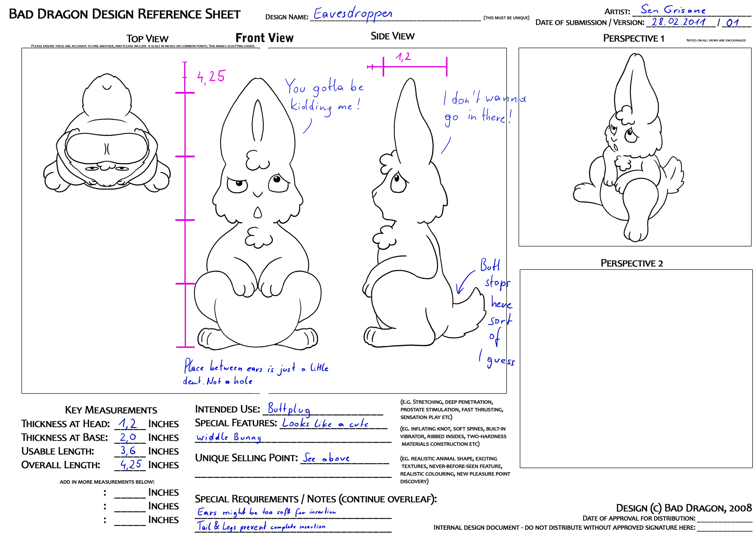The width and height of the screenshot is (756, 534).
Task: Click the 'Thickness at Head:' label
Action: (x=65, y=424)
